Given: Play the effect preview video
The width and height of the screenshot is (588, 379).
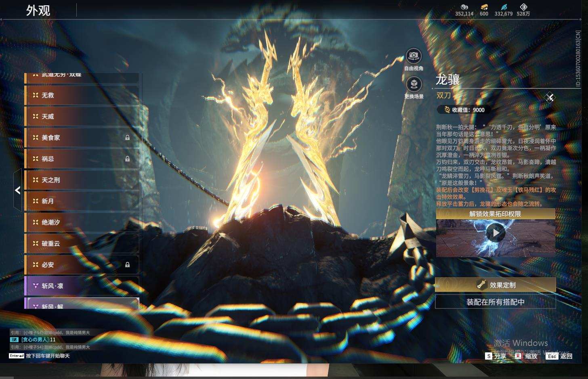Looking at the screenshot, I should [x=496, y=233].
